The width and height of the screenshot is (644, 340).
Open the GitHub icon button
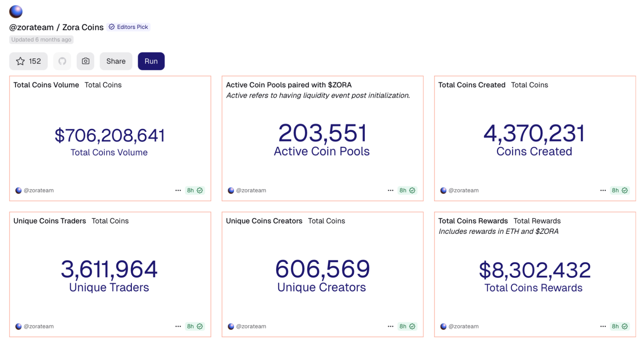[x=62, y=61]
